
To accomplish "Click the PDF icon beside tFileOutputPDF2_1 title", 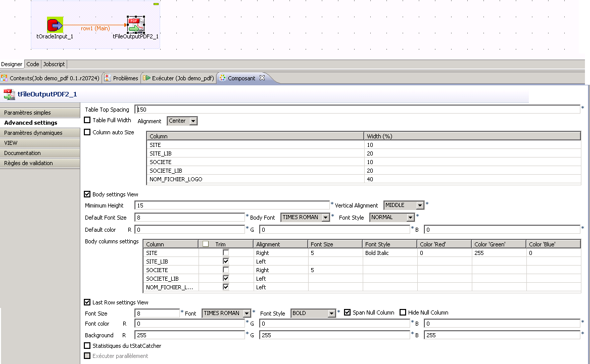I will point(9,94).
